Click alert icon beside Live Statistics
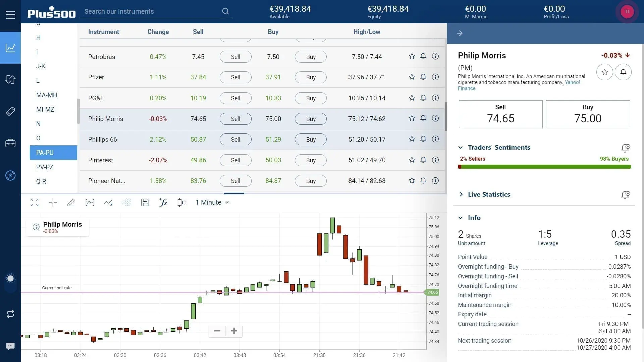Image resolution: width=644 pixels, height=362 pixels. tap(625, 195)
